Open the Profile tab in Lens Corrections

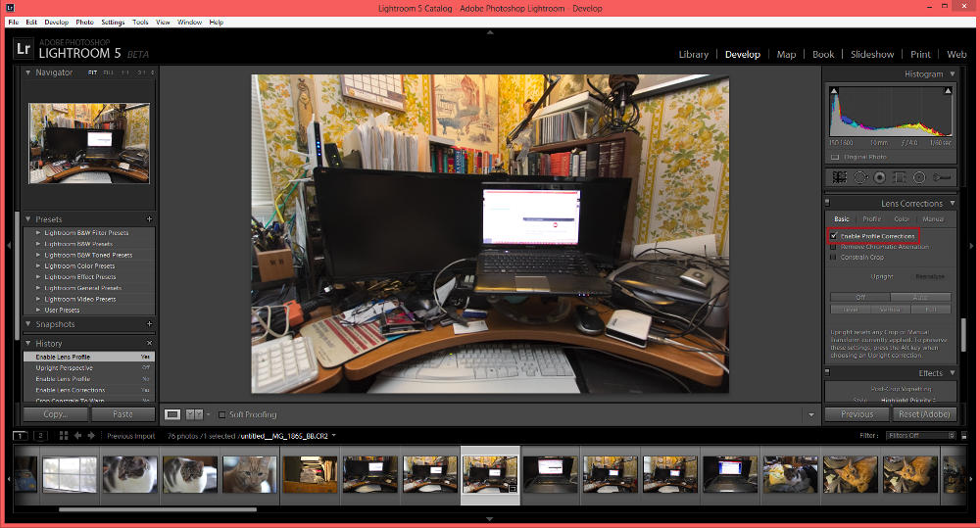coord(872,218)
